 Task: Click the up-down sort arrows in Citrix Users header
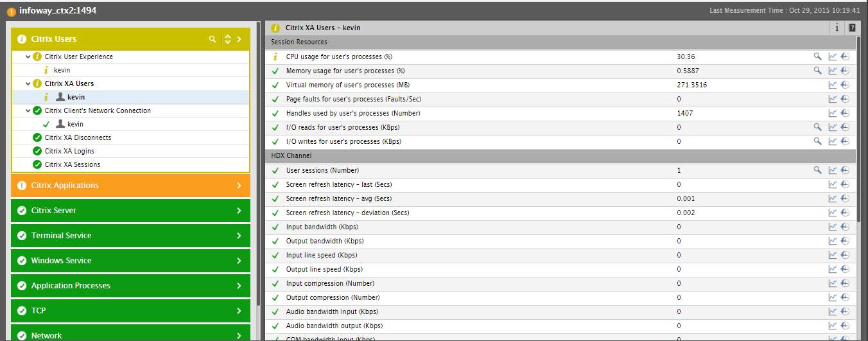[227, 39]
